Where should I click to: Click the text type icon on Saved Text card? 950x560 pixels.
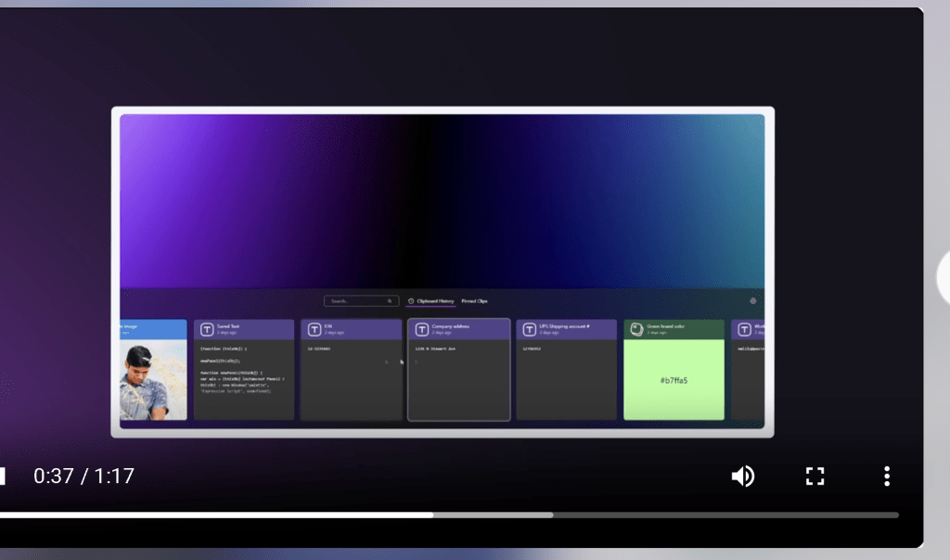point(207,329)
